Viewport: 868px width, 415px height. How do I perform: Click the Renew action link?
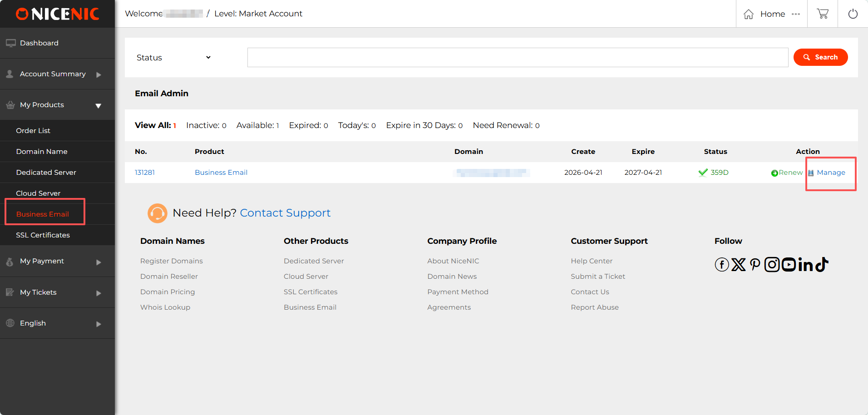790,173
